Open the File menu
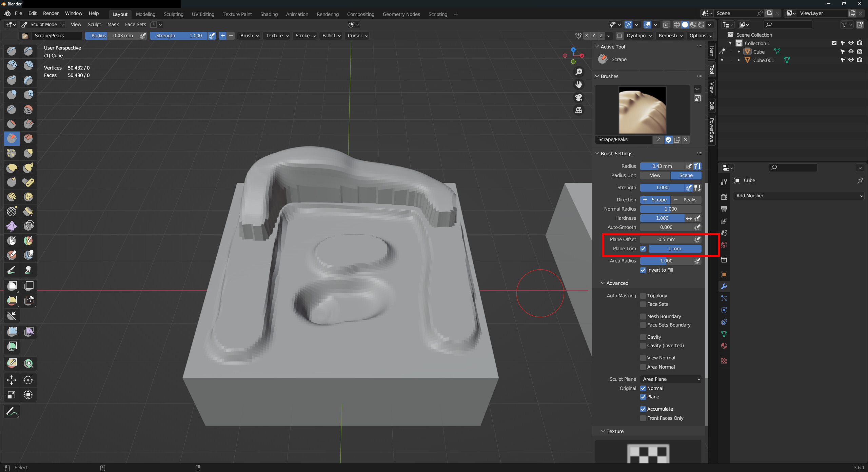Image resolution: width=868 pixels, height=472 pixels. click(x=18, y=13)
